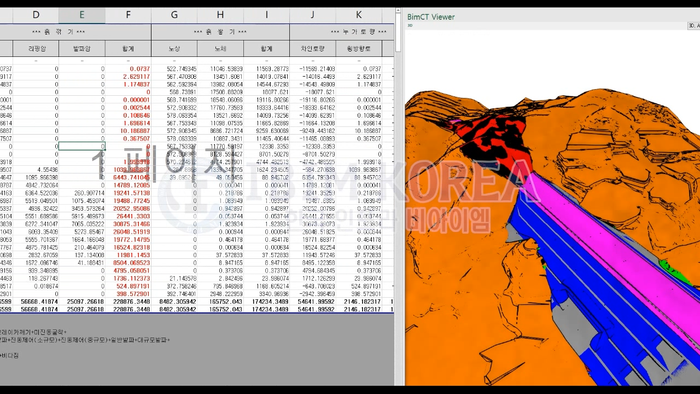Select column G header

coord(174,15)
